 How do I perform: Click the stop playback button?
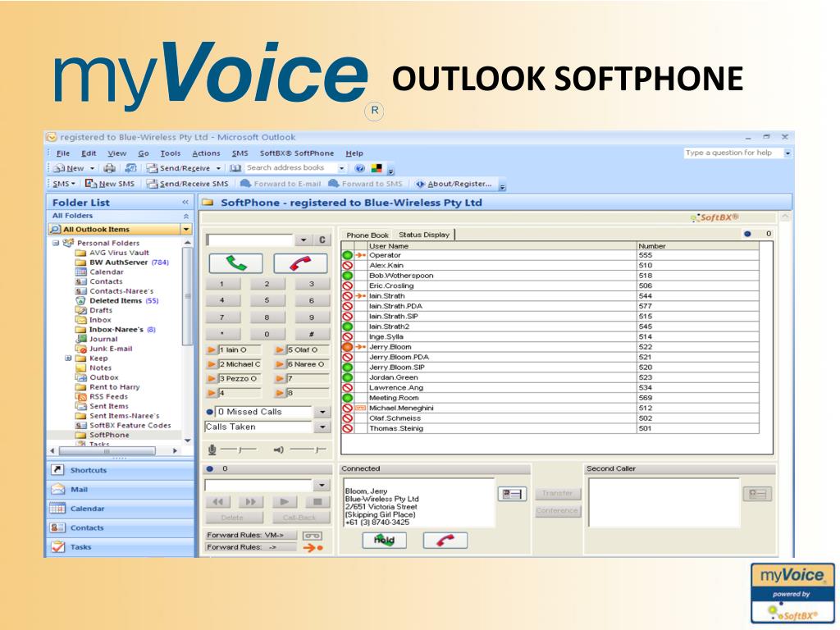coord(317,502)
